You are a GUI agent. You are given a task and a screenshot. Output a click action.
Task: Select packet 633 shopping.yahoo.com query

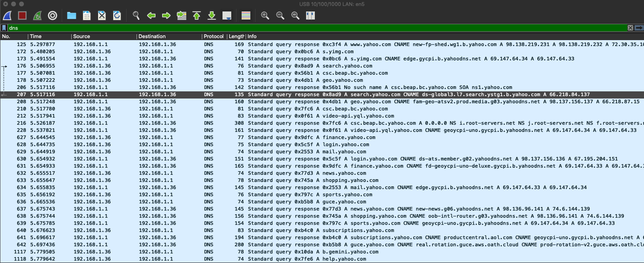322,180
